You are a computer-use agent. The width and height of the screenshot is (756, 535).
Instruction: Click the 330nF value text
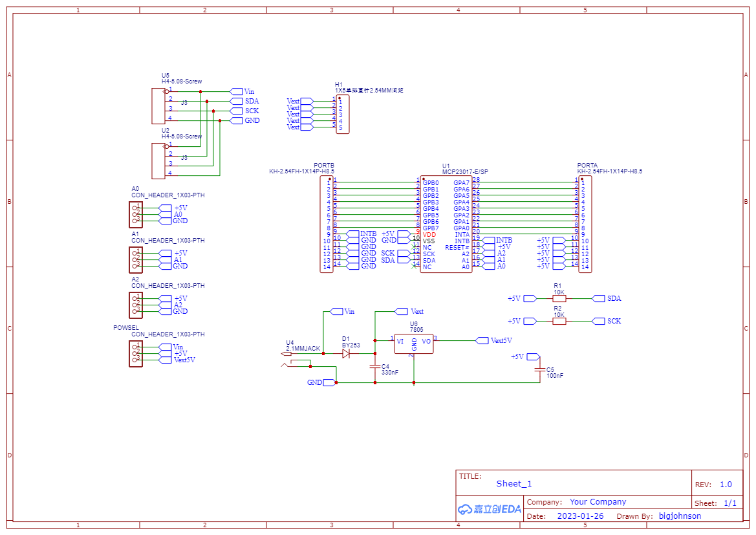tap(389, 373)
